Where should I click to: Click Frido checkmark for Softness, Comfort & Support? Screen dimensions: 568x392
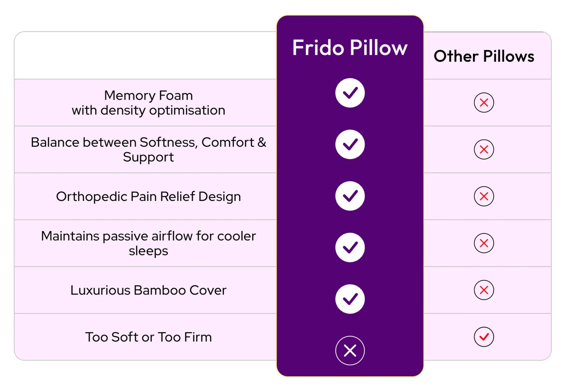(x=350, y=144)
